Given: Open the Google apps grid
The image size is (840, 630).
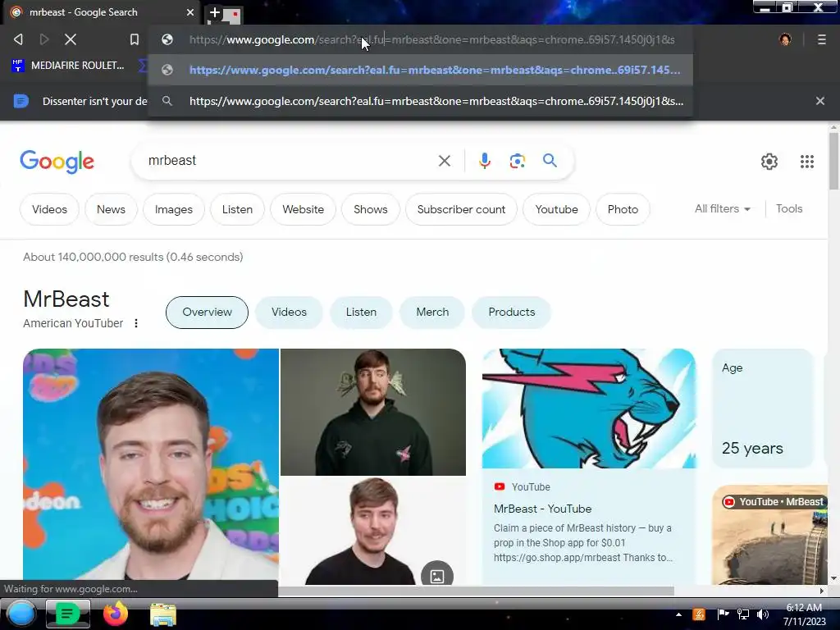Looking at the screenshot, I should (807, 162).
